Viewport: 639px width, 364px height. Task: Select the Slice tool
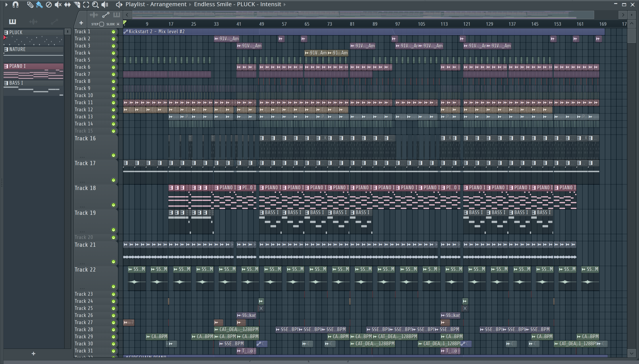point(77,4)
